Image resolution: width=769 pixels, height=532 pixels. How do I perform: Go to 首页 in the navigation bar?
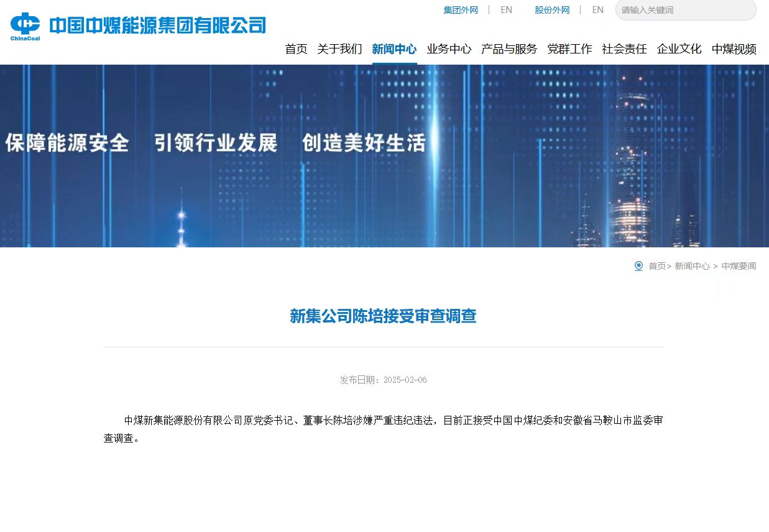[296, 49]
